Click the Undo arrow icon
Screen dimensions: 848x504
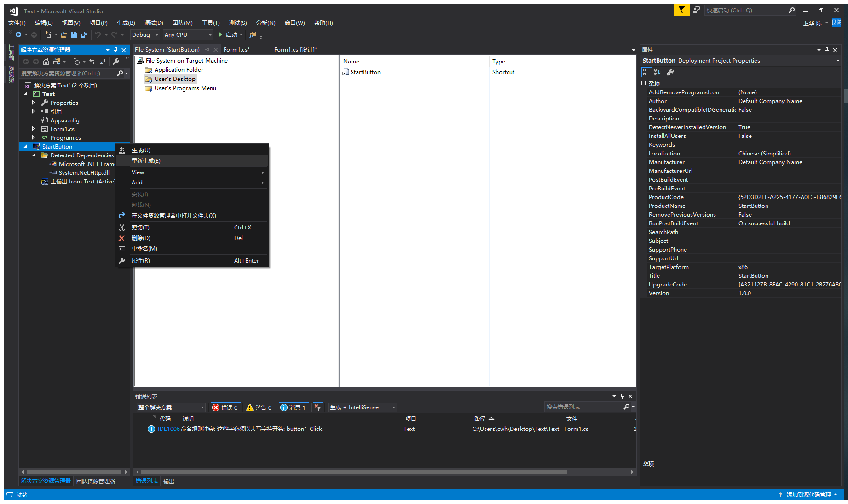click(98, 35)
